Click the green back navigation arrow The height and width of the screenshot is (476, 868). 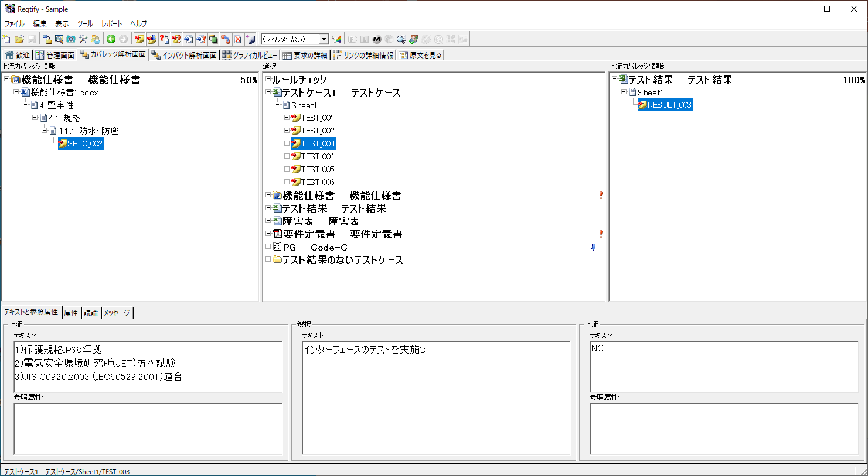coord(111,39)
